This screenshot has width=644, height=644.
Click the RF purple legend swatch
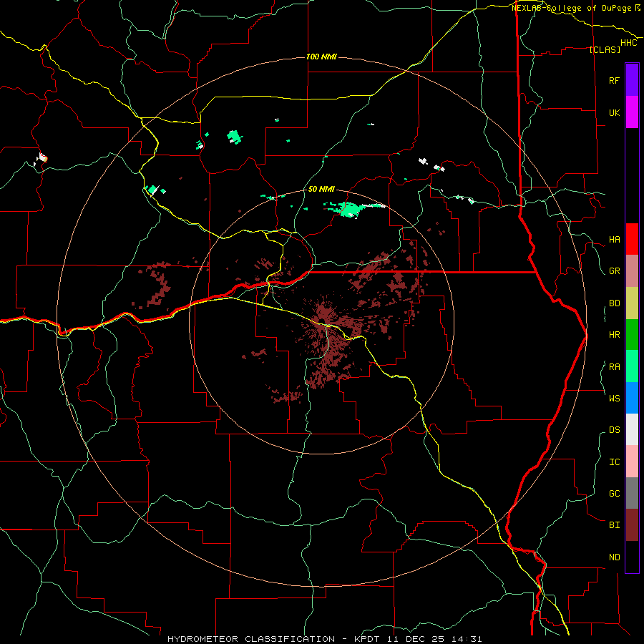[x=632, y=80]
